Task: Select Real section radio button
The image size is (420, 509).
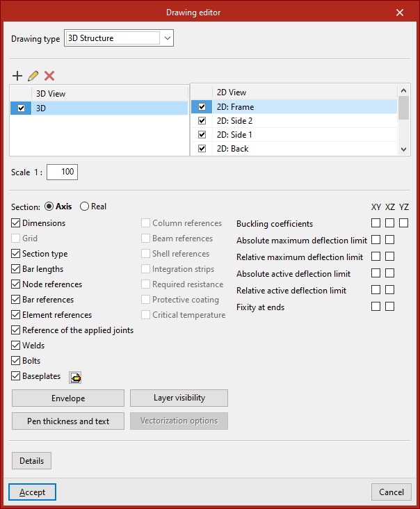Action: point(84,207)
